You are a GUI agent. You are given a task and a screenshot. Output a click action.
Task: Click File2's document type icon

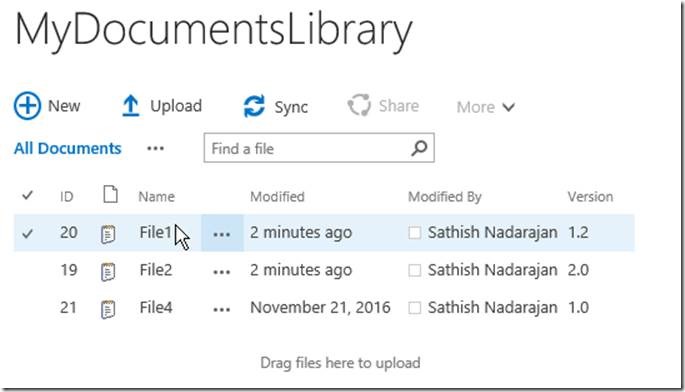[x=108, y=272]
